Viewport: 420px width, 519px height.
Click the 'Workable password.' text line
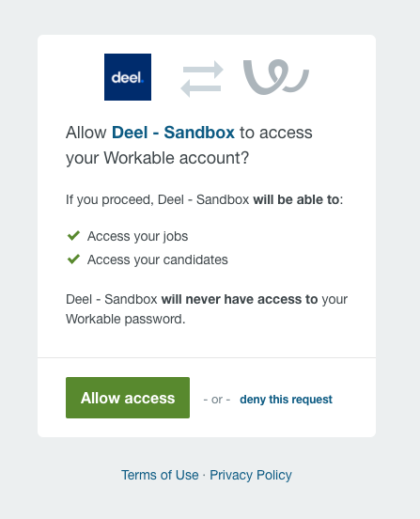[126, 319]
